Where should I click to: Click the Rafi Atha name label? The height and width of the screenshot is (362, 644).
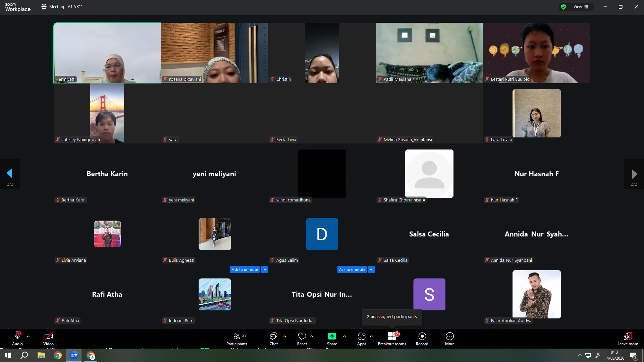[70, 321]
